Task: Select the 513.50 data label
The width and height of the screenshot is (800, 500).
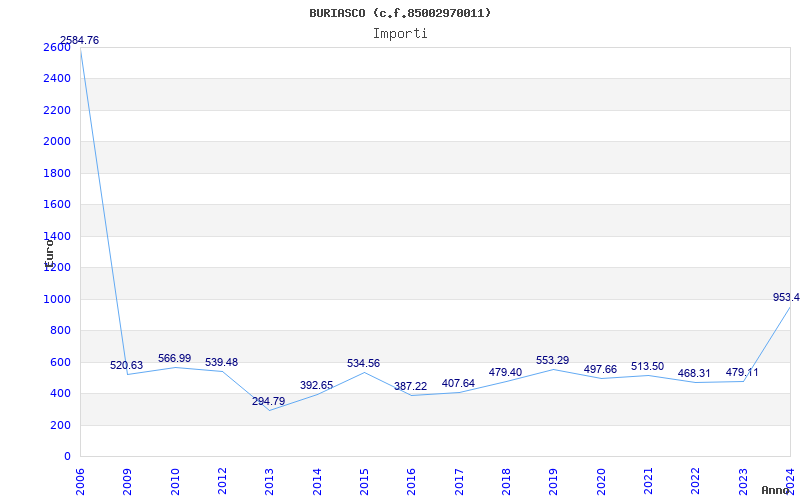Action: (x=647, y=366)
